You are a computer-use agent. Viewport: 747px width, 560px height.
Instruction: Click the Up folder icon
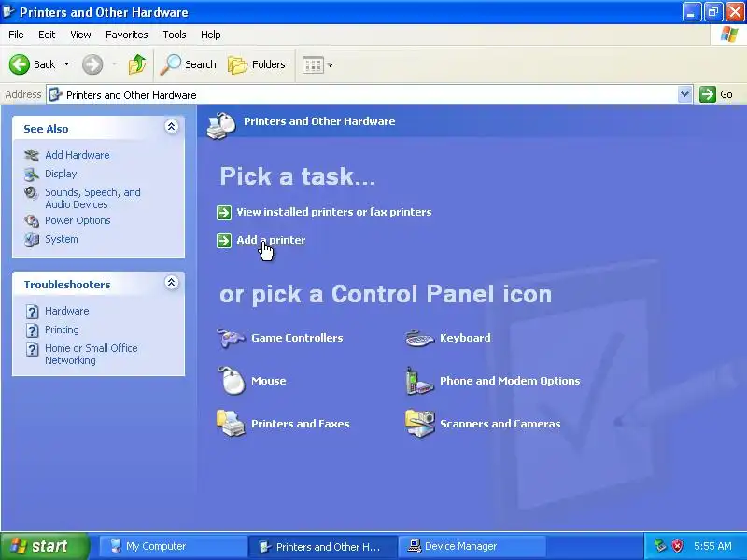pos(137,64)
